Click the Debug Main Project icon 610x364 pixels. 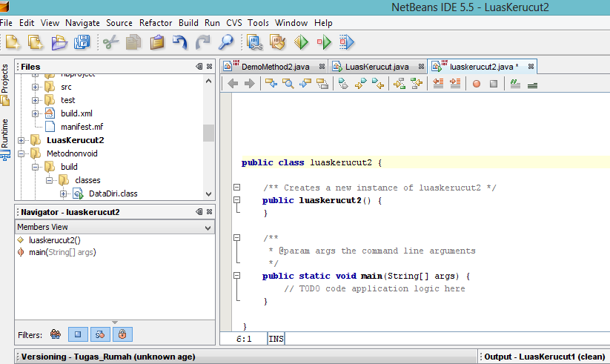[x=324, y=42]
